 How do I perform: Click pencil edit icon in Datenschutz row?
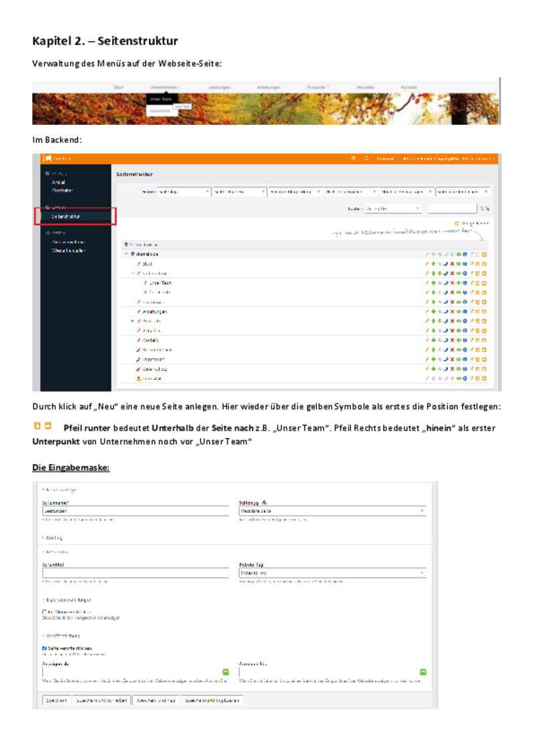click(427, 369)
